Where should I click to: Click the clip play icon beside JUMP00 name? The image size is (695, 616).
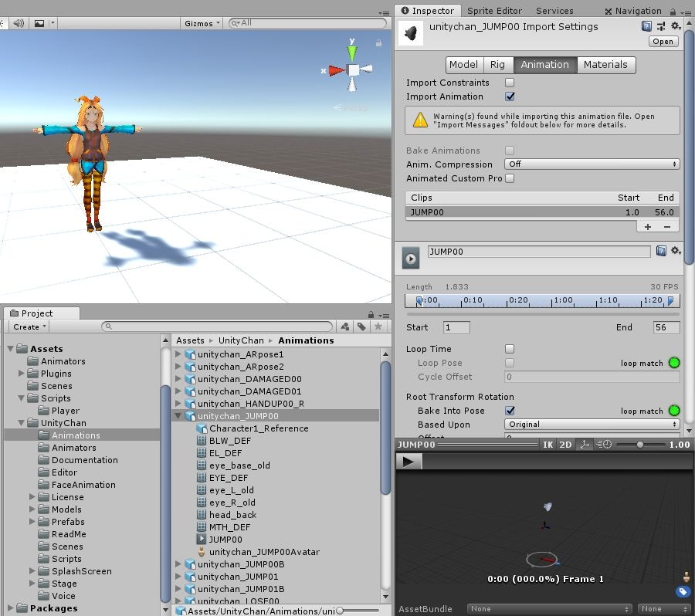pos(411,259)
